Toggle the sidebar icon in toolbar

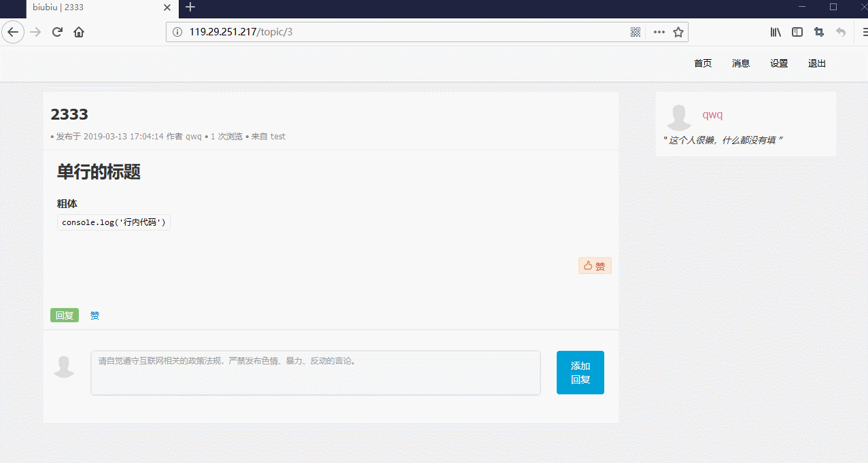(797, 32)
